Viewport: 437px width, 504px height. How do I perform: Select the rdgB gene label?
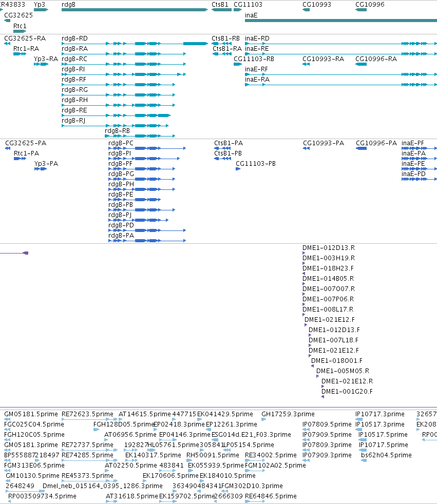68,5
